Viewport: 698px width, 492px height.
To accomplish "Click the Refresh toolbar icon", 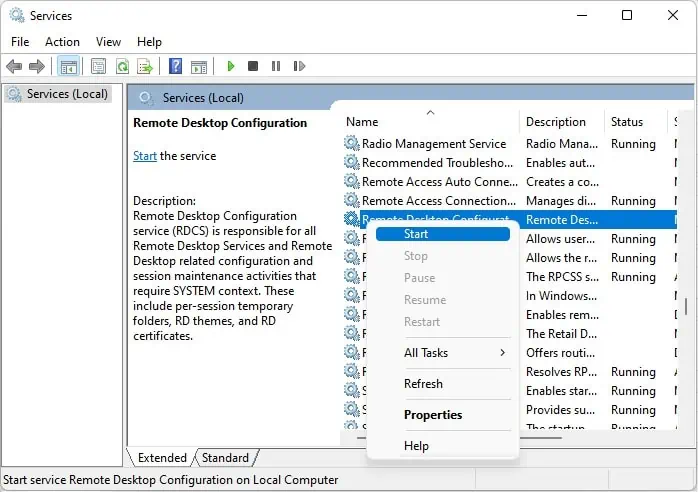I will [122, 67].
